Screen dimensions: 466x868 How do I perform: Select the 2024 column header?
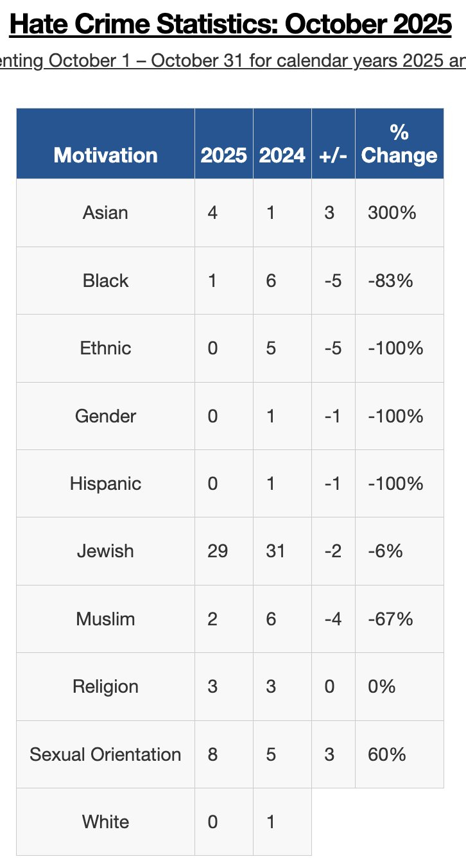tap(282, 155)
